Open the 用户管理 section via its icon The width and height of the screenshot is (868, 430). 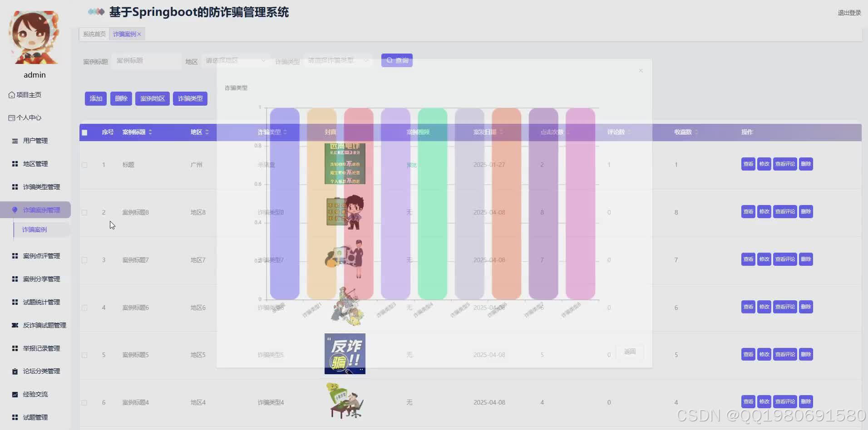(x=14, y=141)
